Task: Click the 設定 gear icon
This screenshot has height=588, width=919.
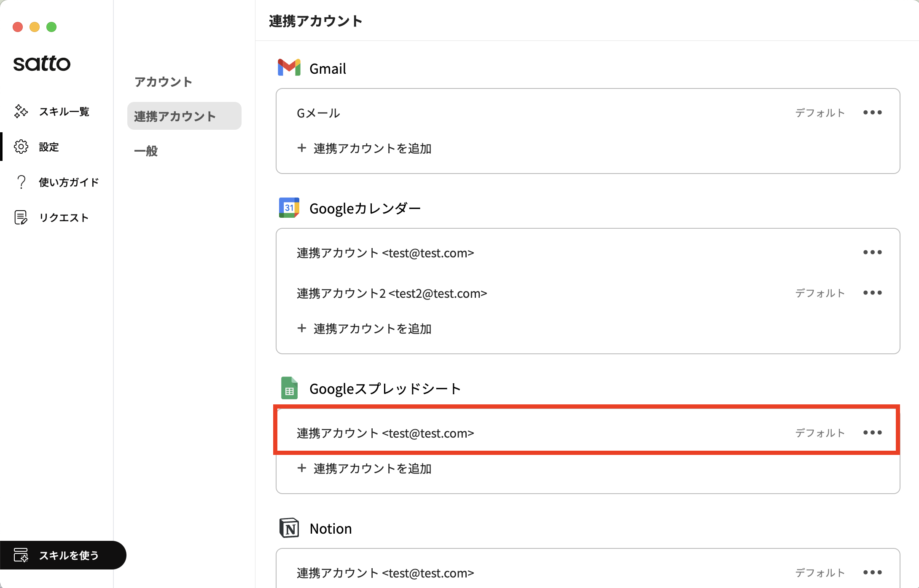Action: (x=21, y=147)
